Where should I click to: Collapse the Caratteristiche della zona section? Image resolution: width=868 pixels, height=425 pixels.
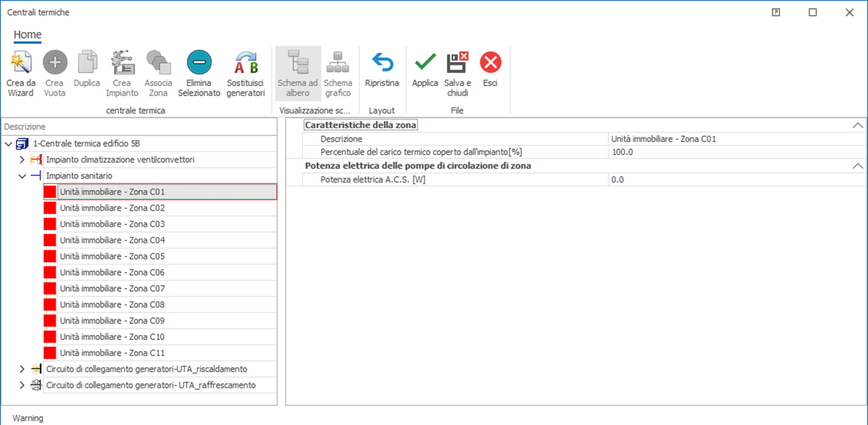[857, 126]
